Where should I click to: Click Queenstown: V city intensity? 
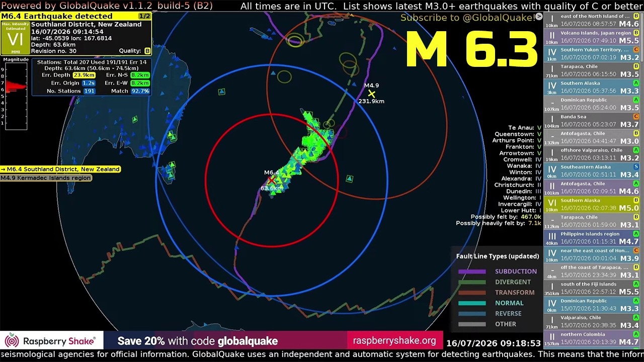click(518, 134)
